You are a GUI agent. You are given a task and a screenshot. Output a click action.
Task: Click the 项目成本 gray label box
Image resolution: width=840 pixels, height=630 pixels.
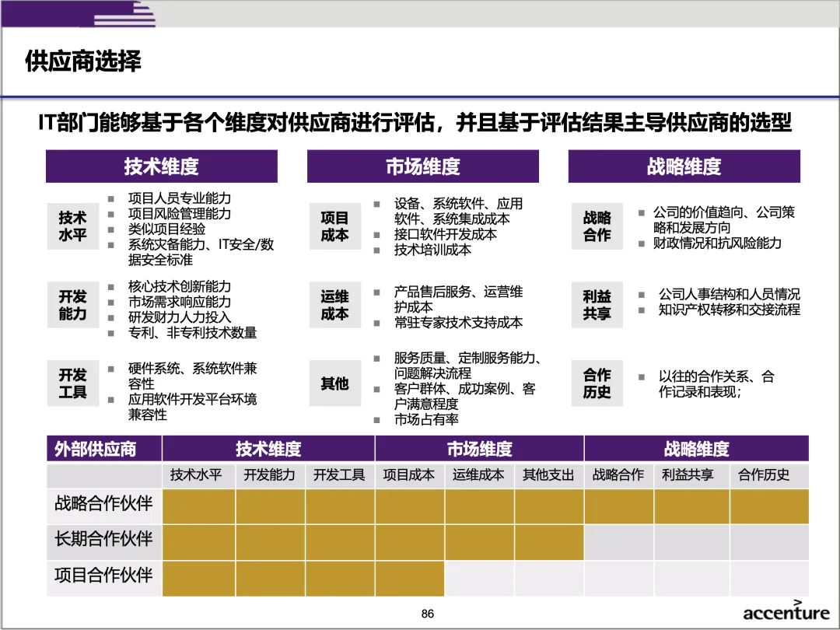pyautogui.click(x=334, y=226)
